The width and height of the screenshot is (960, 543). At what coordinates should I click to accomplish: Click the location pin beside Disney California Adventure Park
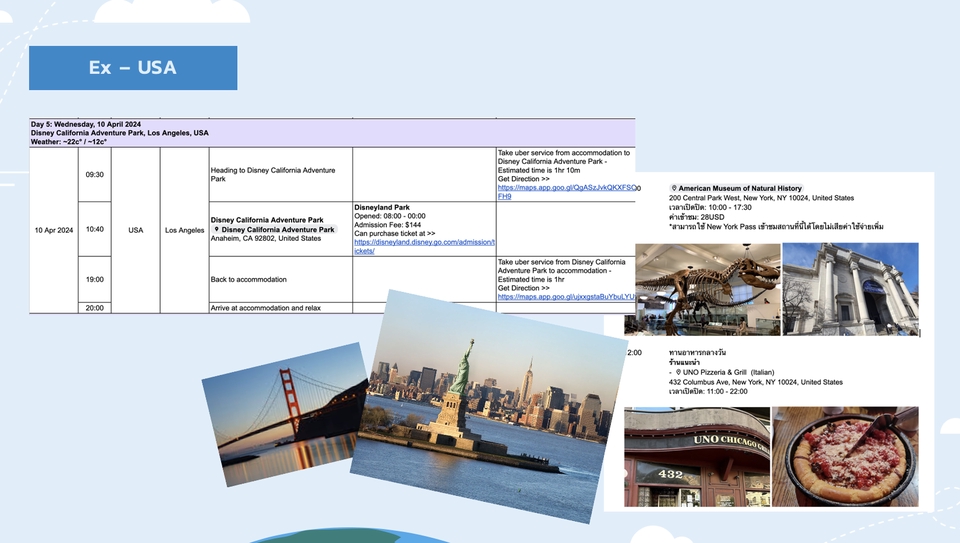coord(216,230)
